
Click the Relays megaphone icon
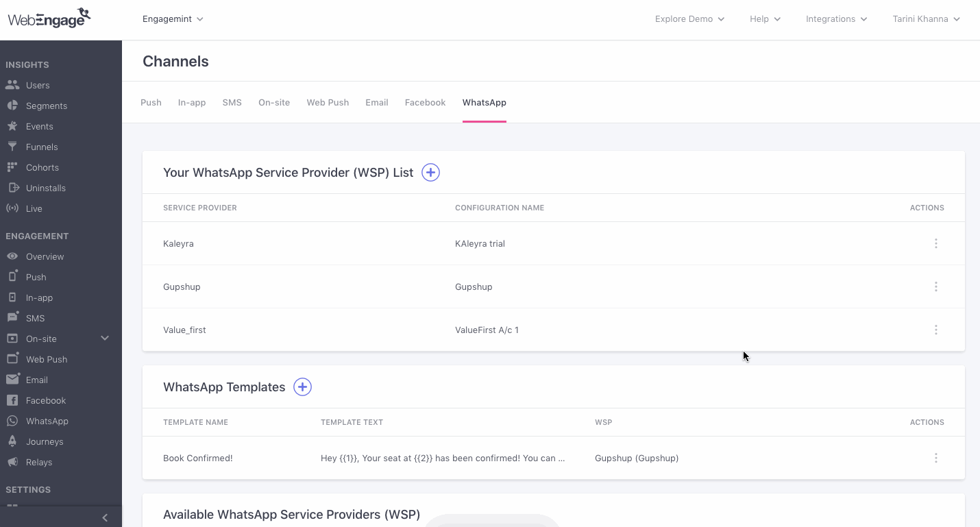click(x=12, y=462)
